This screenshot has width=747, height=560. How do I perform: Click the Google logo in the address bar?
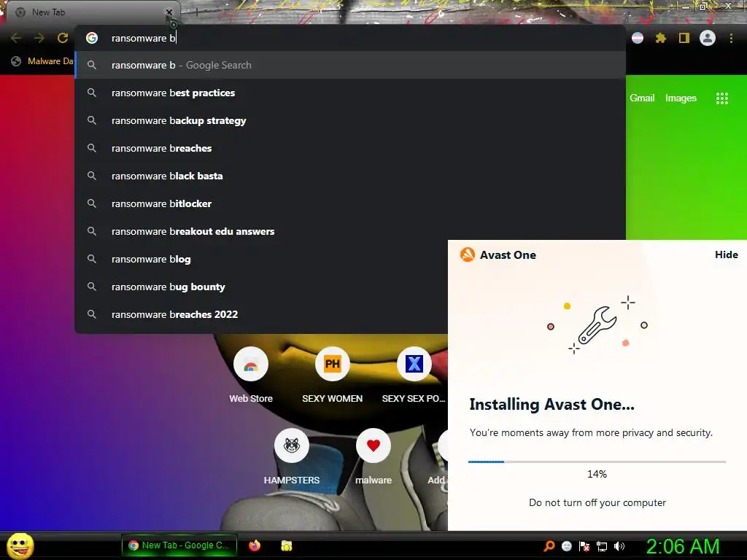tap(92, 38)
